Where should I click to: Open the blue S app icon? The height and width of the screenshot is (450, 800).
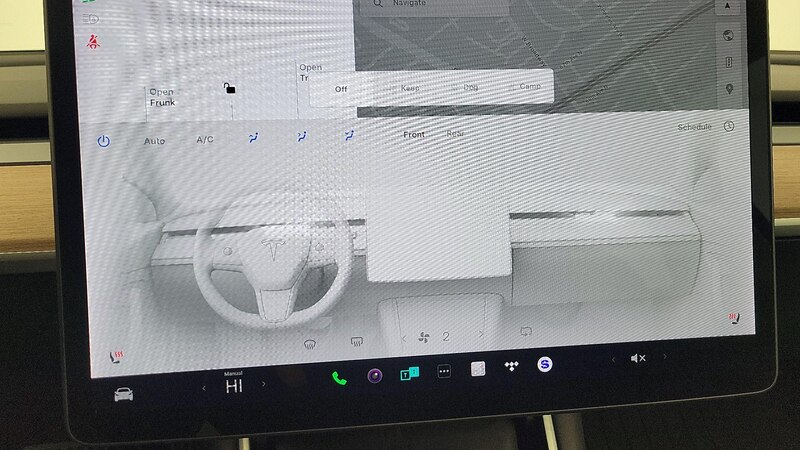[544, 364]
